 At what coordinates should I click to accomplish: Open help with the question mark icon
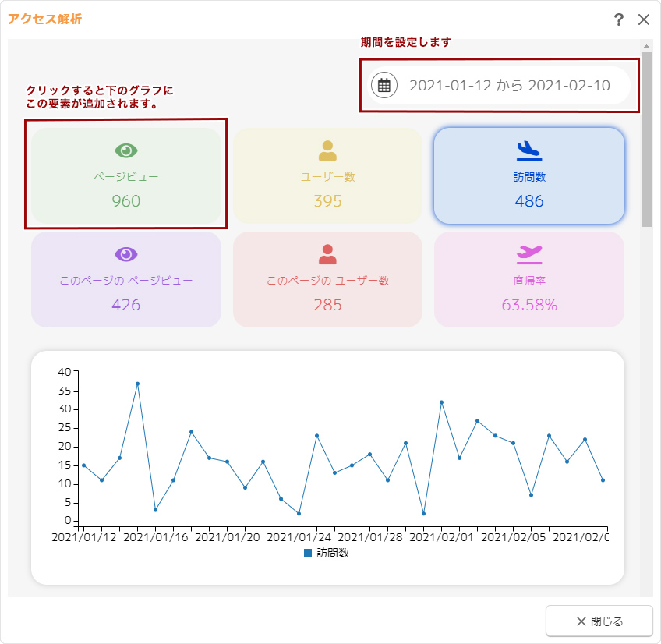point(619,19)
